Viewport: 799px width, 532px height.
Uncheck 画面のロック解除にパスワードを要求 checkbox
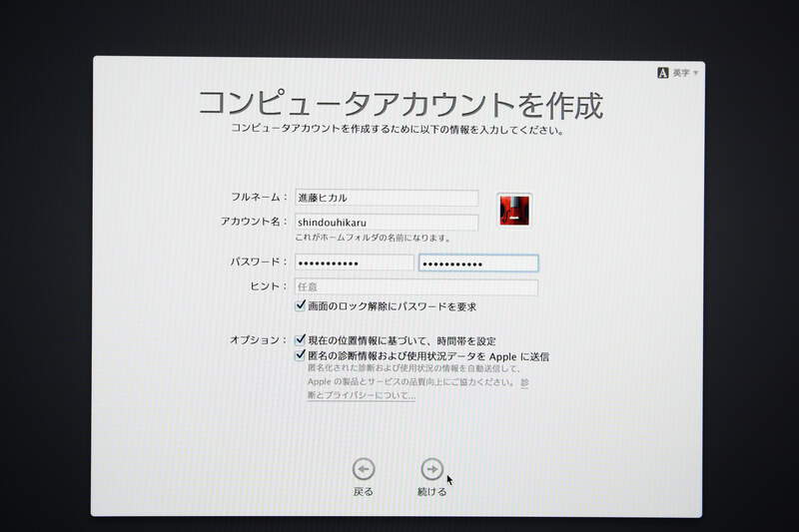click(x=301, y=305)
